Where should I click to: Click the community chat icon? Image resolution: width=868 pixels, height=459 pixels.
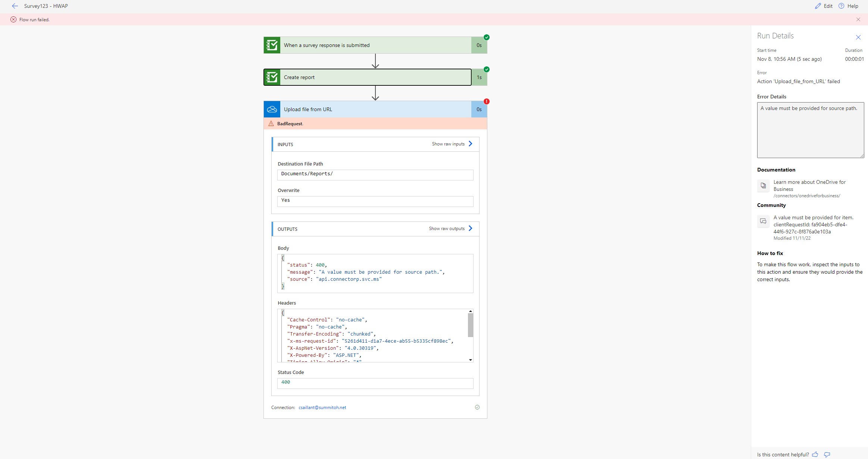click(x=763, y=221)
